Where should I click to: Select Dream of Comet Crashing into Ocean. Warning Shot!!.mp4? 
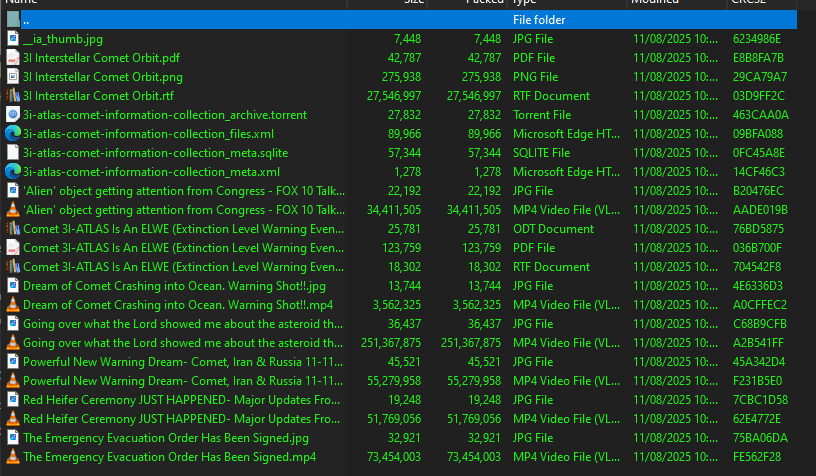[178, 305]
